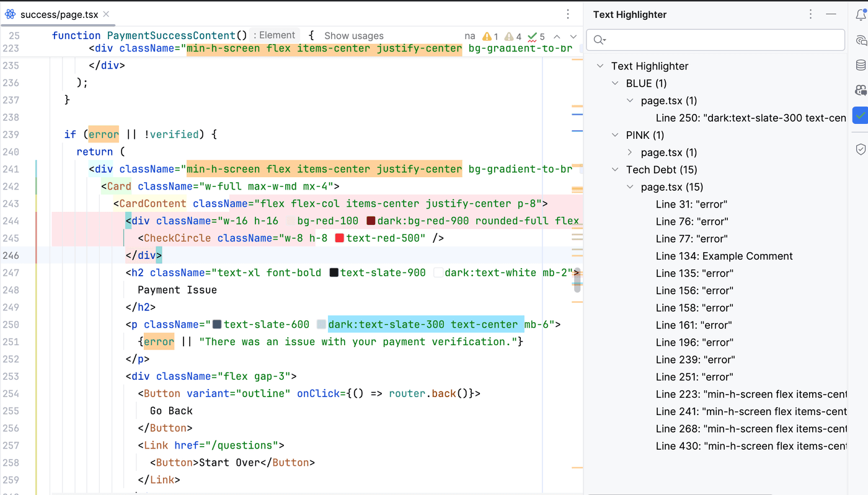Click the "Show usages" inlay link
This screenshot has width=868, height=495.
[x=354, y=36]
